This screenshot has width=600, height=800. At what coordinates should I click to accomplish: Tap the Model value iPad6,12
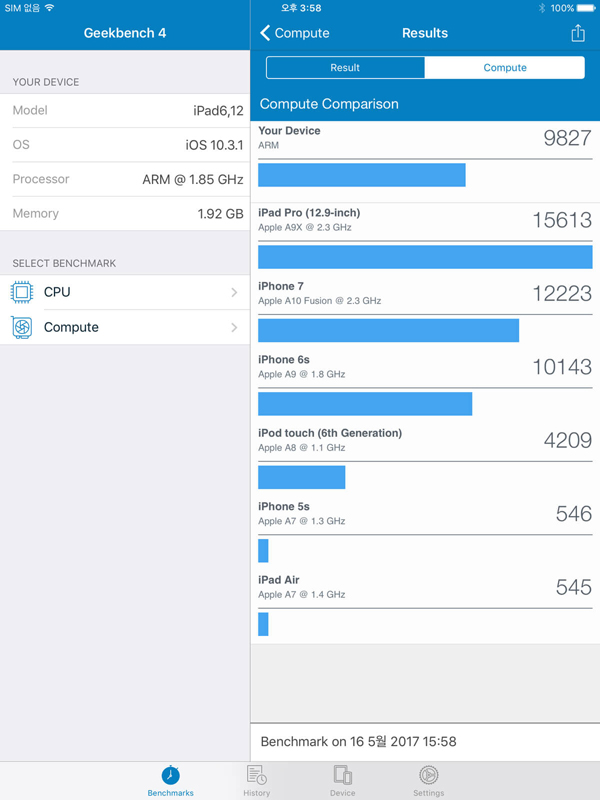point(218,111)
